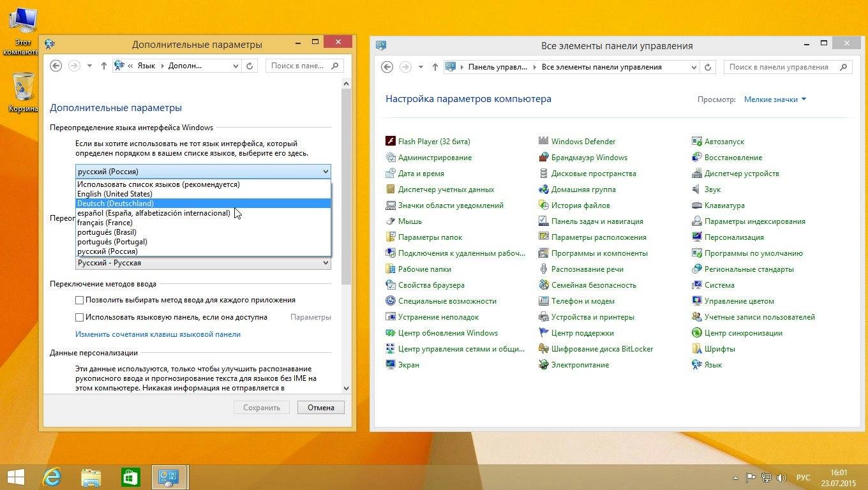Open Брандмауэр Windows item
The height and width of the screenshot is (490, 868).
[x=583, y=158]
